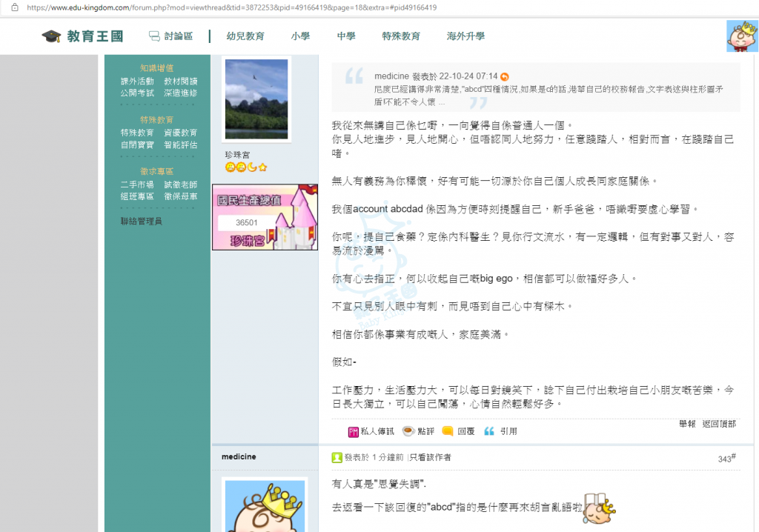Click the site info lock icon in address bar
The image size is (759, 532).
(13, 7)
